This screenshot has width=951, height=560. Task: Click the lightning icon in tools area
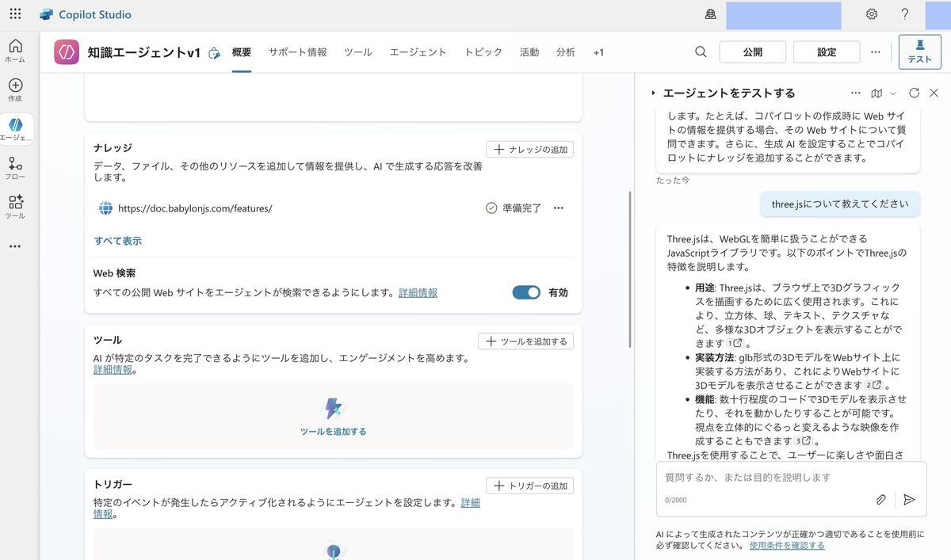334,408
